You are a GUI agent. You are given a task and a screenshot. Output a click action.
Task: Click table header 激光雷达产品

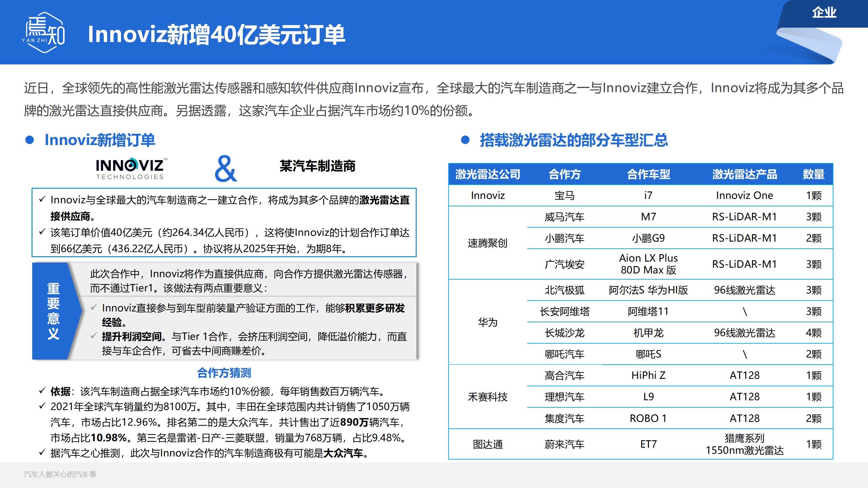coord(745,174)
